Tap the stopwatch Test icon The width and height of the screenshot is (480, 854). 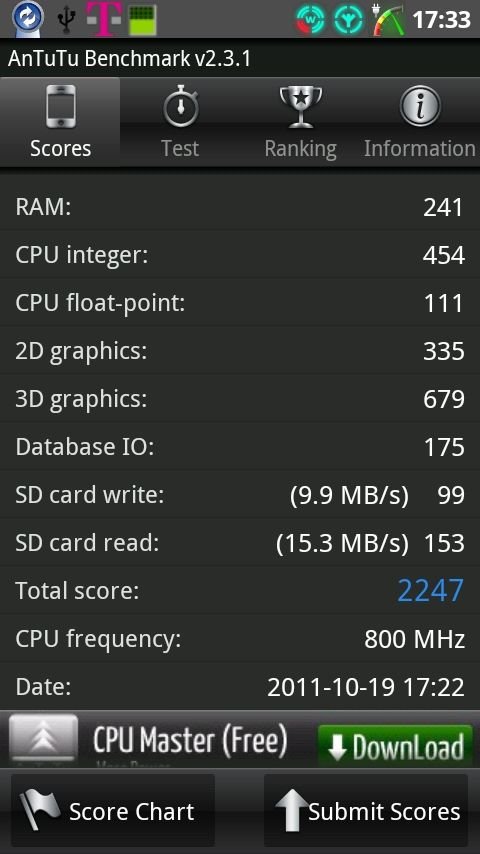click(180, 106)
